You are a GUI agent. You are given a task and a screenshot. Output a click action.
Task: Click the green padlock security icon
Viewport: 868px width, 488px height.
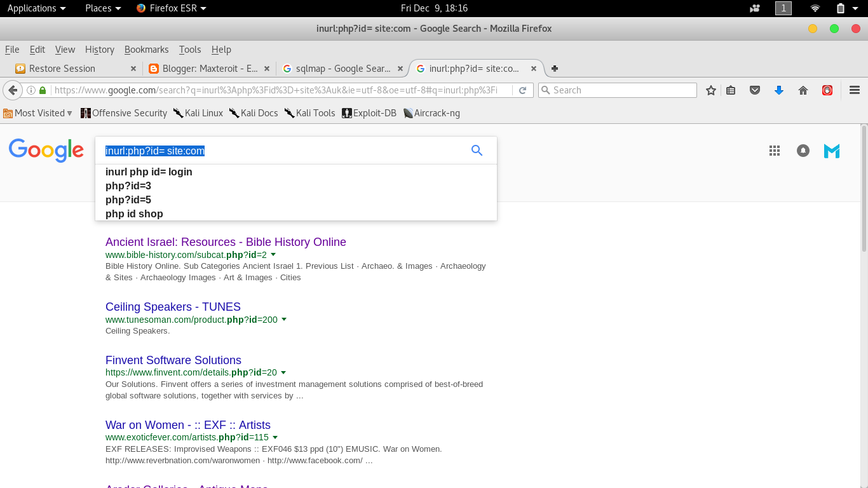pos(43,90)
